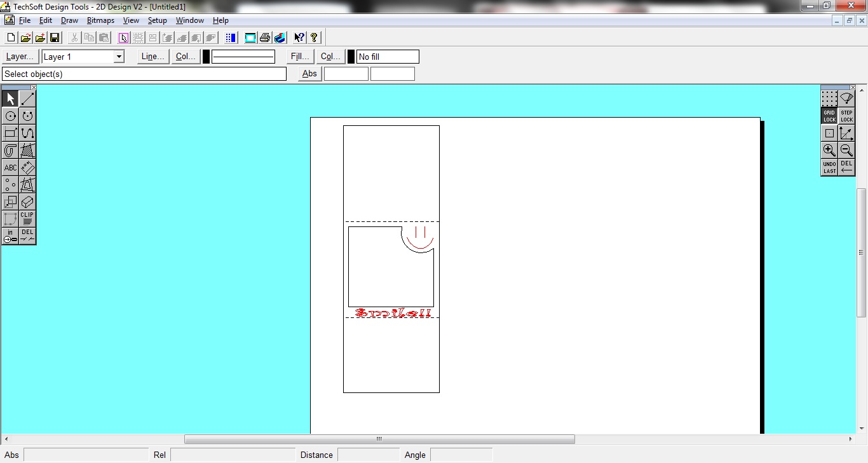Click the Import file folder icon
The width and height of the screenshot is (868, 463).
(40, 38)
